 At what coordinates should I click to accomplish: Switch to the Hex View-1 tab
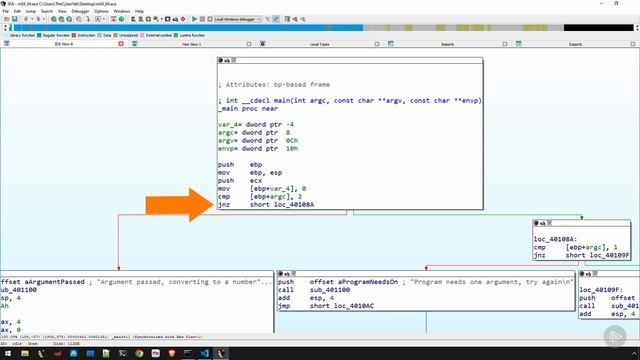tap(191, 44)
